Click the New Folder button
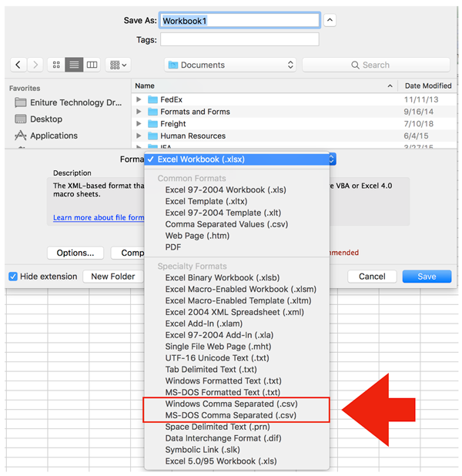Screen dimensions: 462x476 [113, 277]
